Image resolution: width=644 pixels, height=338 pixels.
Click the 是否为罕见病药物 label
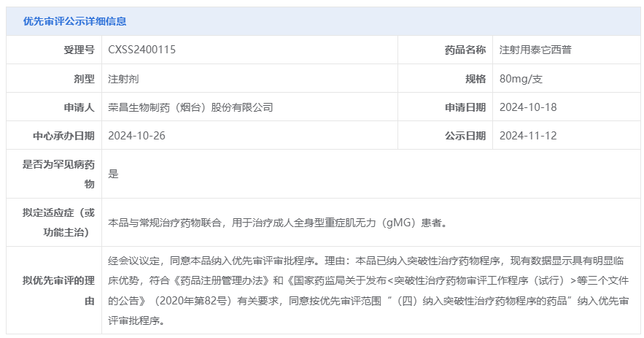[58, 174]
